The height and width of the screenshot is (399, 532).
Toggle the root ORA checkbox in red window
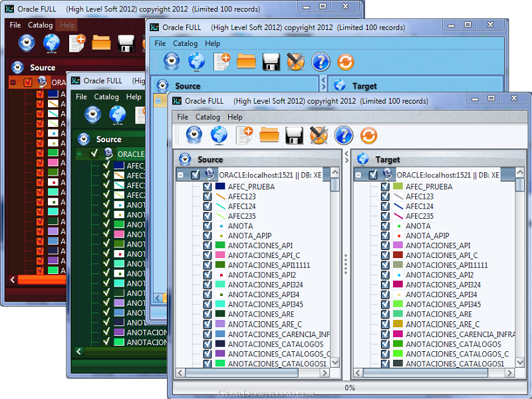[x=28, y=82]
